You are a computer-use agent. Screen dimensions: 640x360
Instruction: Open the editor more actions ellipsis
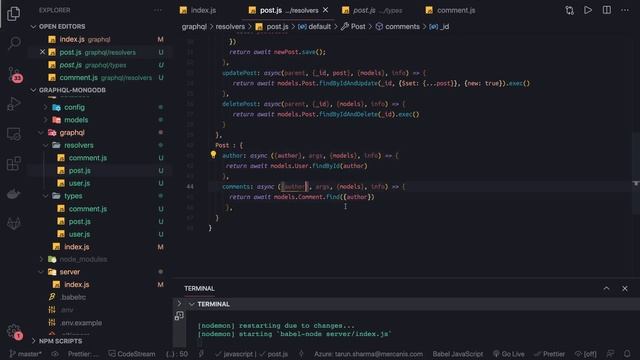click(625, 10)
